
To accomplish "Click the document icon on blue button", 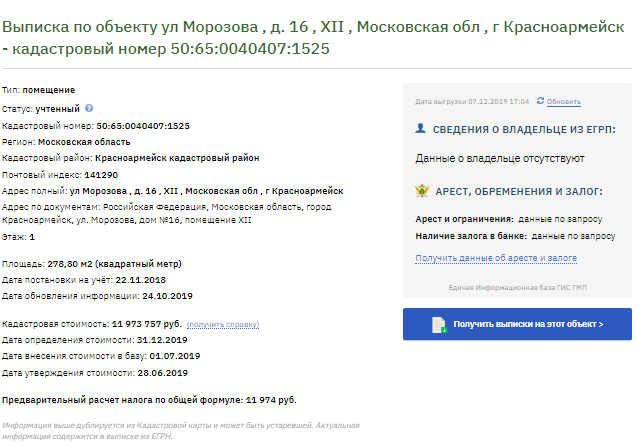I will [x=439, y=325].
